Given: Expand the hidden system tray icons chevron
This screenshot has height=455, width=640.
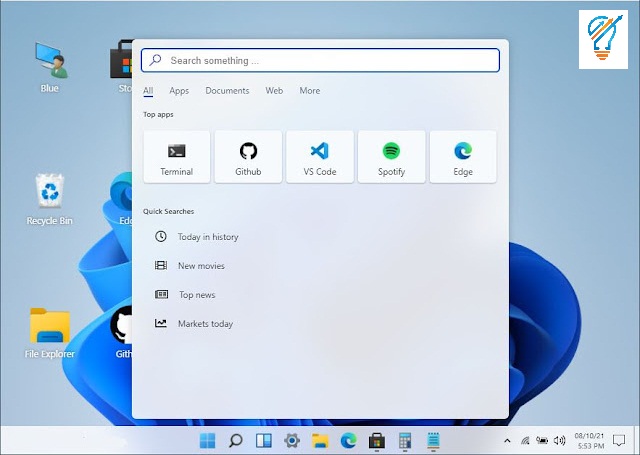Looking at the screenshot, I should (x=507, y=440).
